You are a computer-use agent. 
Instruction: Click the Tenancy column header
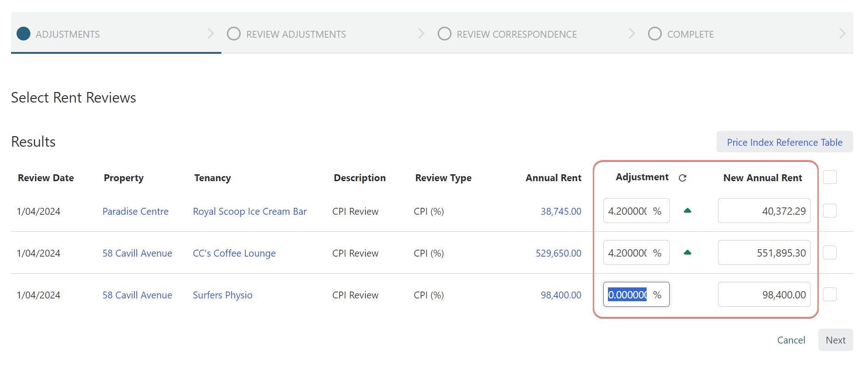[x=212, y=178]
